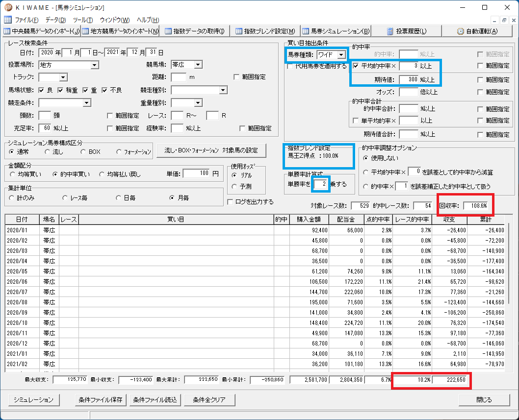Expand the 馬券種類 dropdown showing ワイド

341,55
